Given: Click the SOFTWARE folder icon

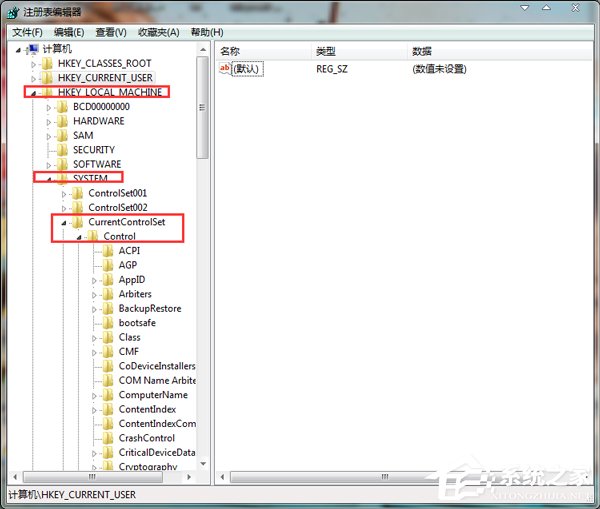Looking at the screenshot, I should pos(62,164).
